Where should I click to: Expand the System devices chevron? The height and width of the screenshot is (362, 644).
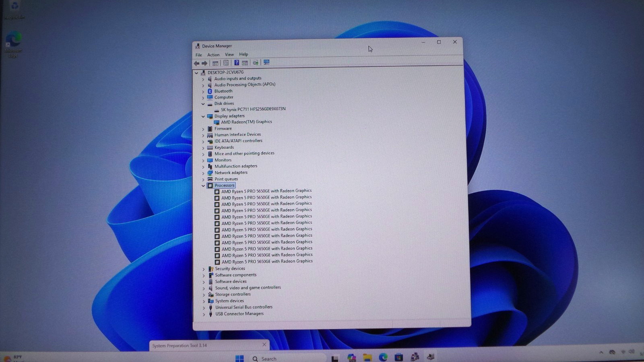204,301
